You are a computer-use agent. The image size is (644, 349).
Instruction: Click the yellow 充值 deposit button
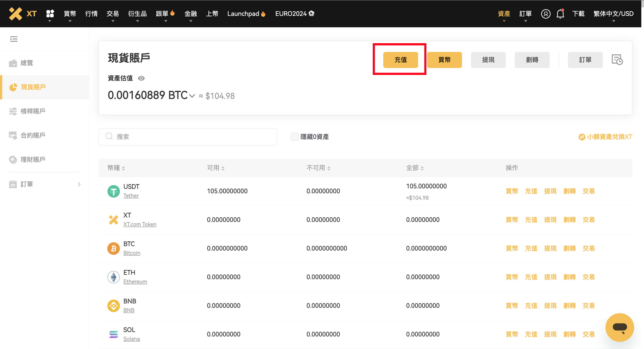[400, 60]
